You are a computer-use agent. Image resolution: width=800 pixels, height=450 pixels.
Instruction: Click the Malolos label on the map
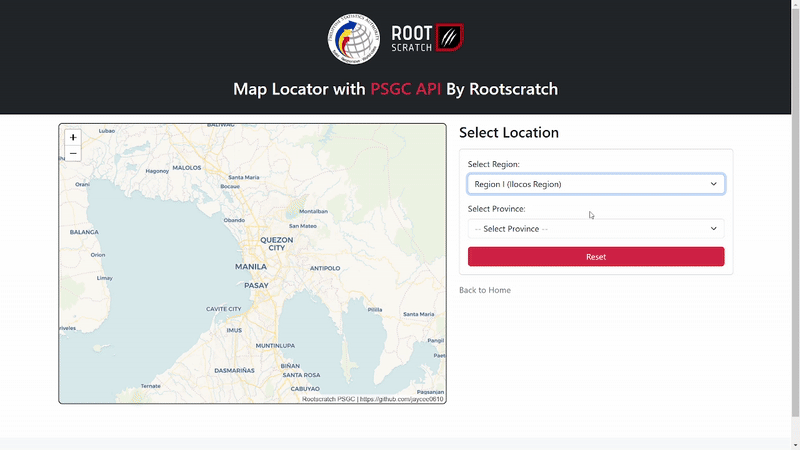click(187, 168)
